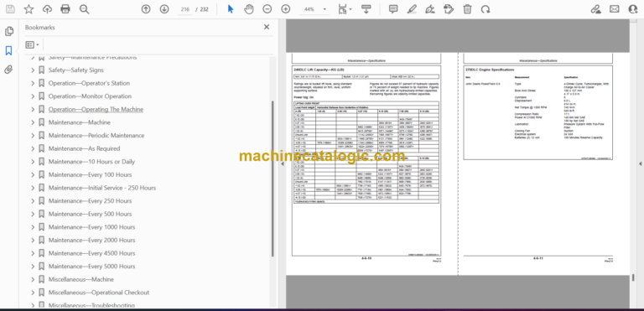Zoom out with minus icon
The image size is (644, 311).
pyautogui.click(x=267, y=9)
